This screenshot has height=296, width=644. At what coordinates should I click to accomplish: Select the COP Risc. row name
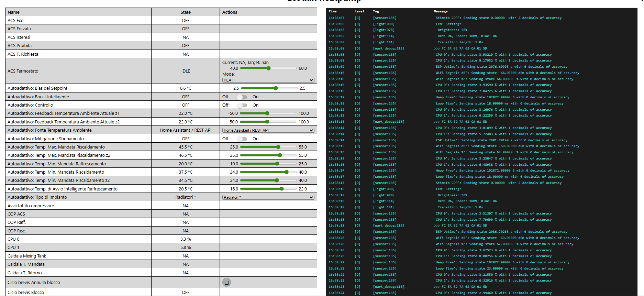click(17, 231)
